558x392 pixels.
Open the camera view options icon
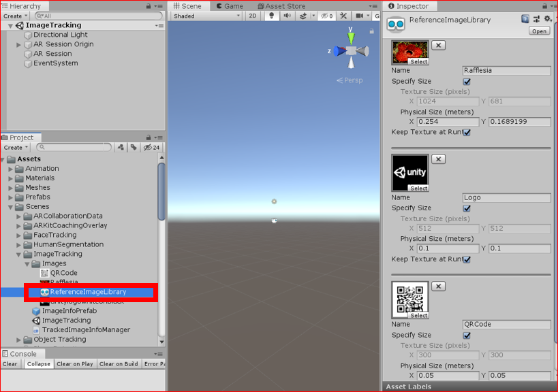360,16
